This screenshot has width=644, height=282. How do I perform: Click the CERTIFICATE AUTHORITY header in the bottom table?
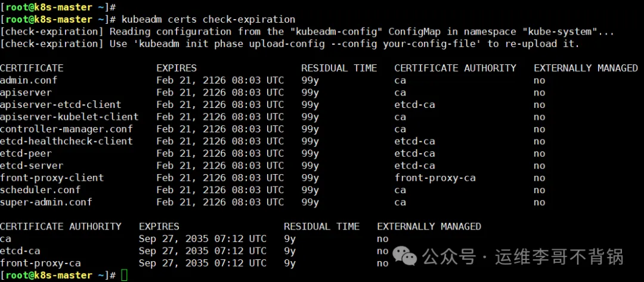click(x=61, y=227)
